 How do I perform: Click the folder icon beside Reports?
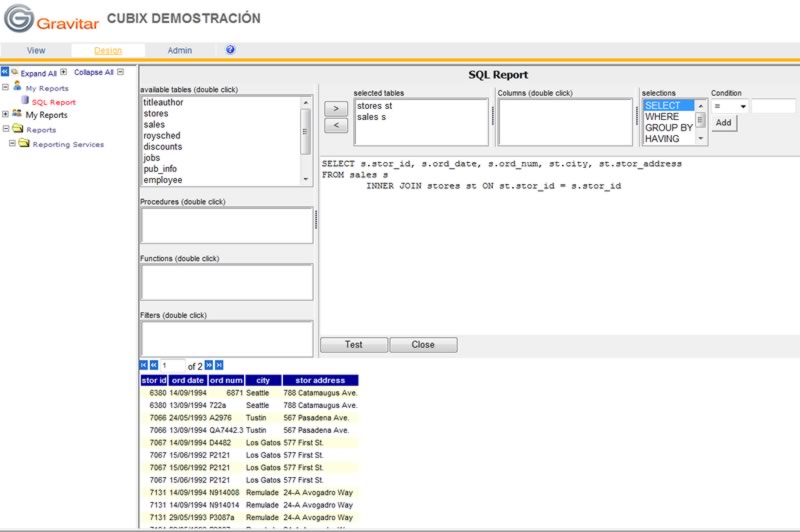pos(18,128)
